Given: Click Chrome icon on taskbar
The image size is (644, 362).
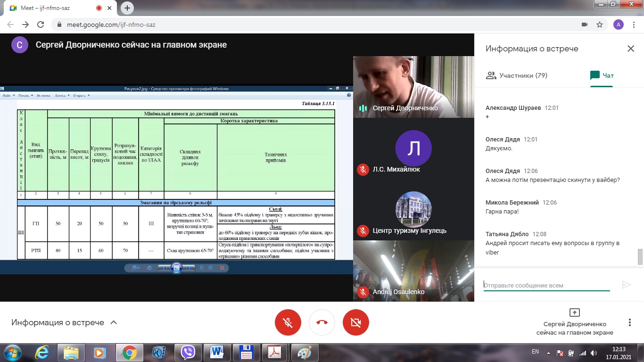Looking at the screenshot, I should pyautogui.click(x=130, y=352).
